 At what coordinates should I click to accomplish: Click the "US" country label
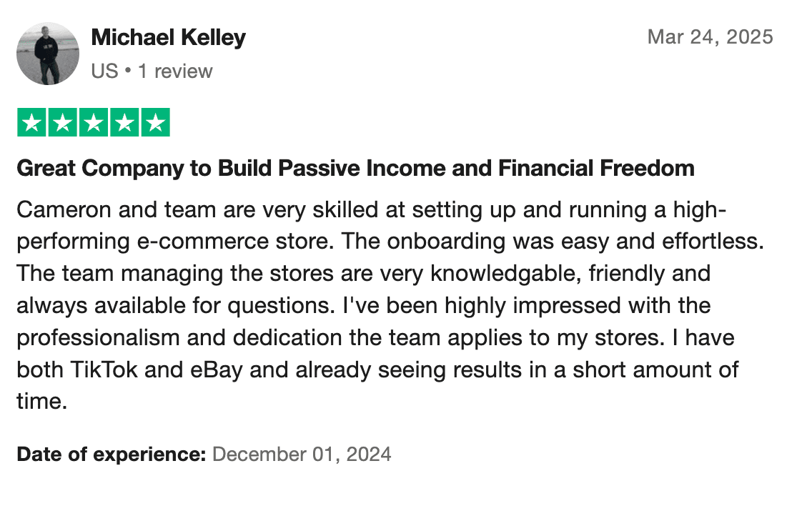pyautogui.click(x=104, y=71)
